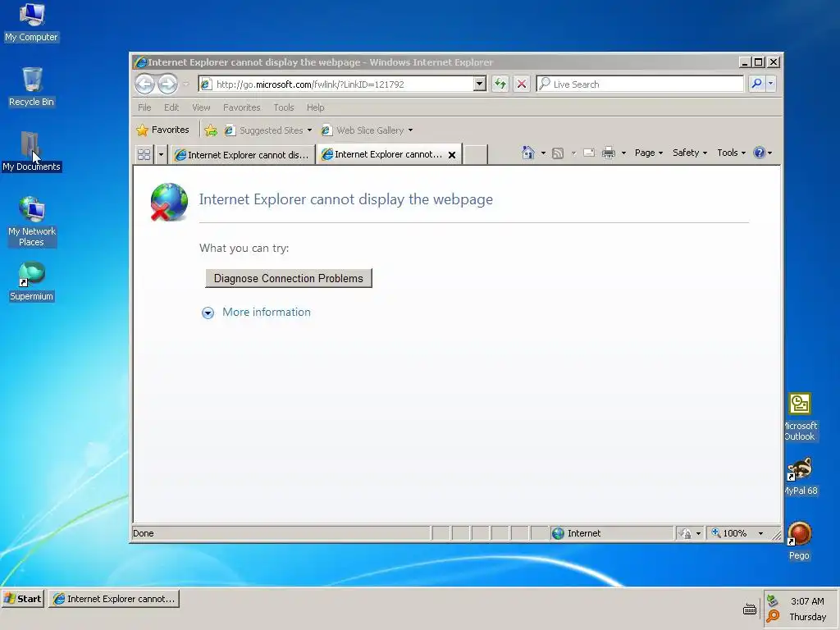Open the Tools command bar menu
Image resolution: width=840 pixels, height=630 pixels.
click(x=731, y=153)
